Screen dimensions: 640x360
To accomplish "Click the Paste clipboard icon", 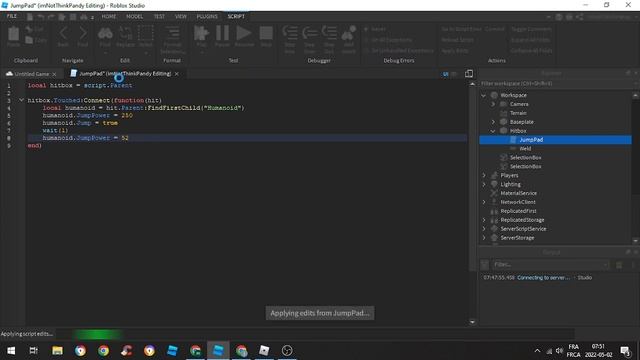I will pos(13,34).
